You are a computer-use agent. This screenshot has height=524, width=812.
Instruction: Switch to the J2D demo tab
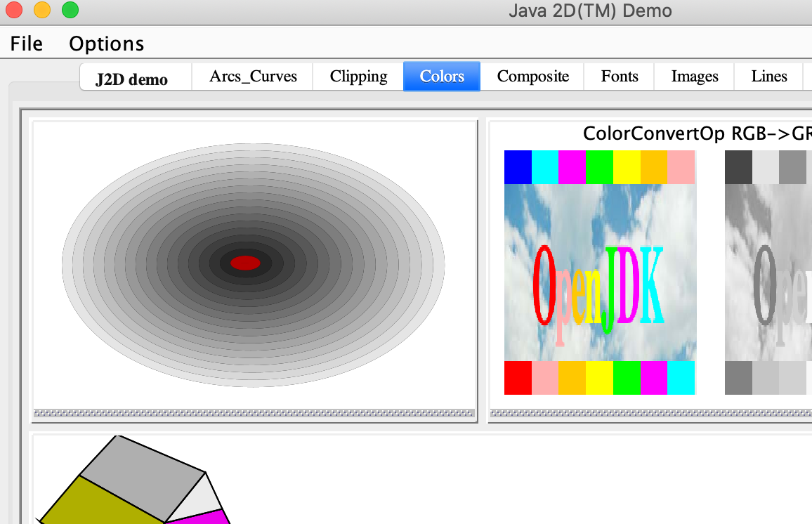[x=132, y=79]
